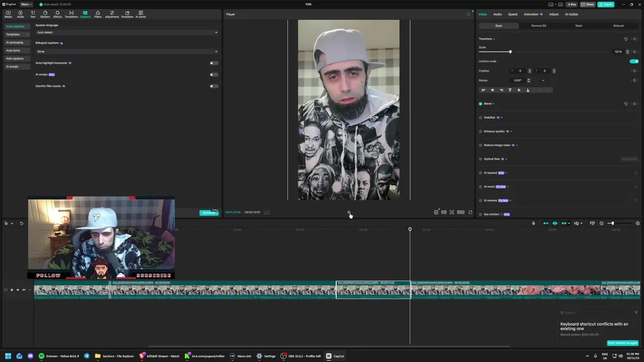Screen dimensions: 644x362
Task: Zoom in the timeline with plus icon
Action: (x=637, y=223)
